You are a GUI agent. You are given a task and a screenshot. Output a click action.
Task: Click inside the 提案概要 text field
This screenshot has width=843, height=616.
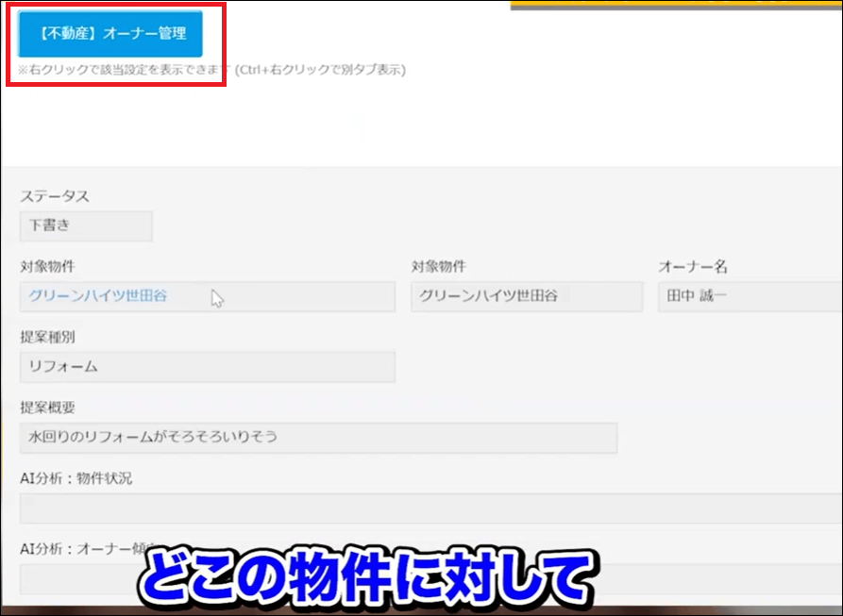tap(318, 438)
